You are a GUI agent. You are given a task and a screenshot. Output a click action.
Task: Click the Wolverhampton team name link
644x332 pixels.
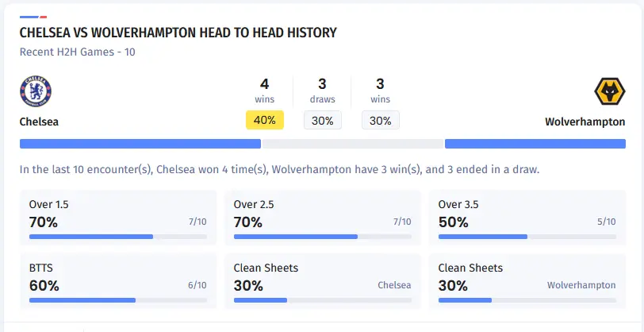[x=585, y=122]
